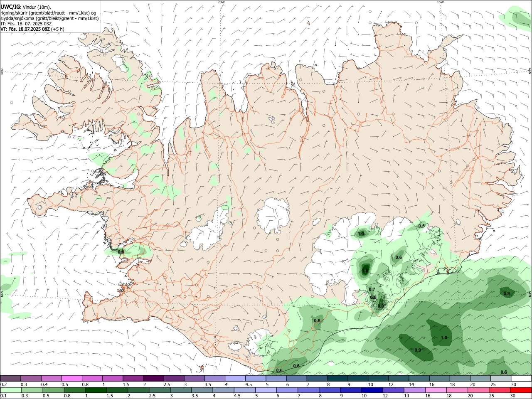Viewport: 532px width, 399px height.
Task: Click the 'VT: Fös. 18.07.2025 08Z (+5 h)' line
Action: (32, 29)
